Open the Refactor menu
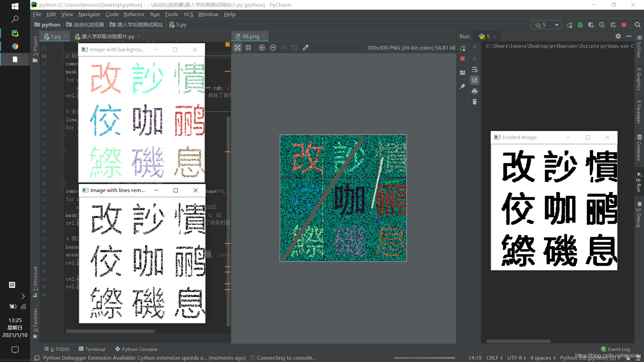This screenshot has width=644, height=362. [134, 14]
